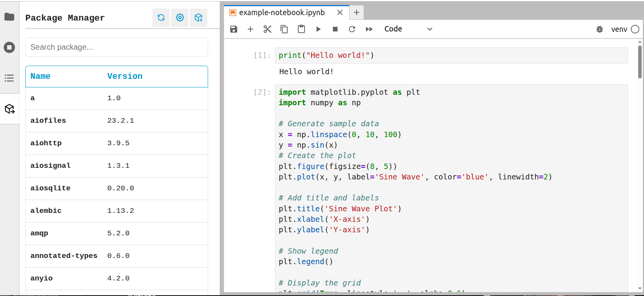Open Package Manager settings gear
Viewport: 644px width, 296px height.
coord(180,17)
